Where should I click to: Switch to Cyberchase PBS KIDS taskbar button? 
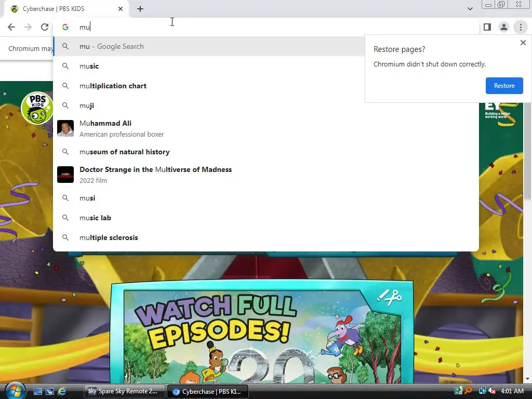[208, 391]
